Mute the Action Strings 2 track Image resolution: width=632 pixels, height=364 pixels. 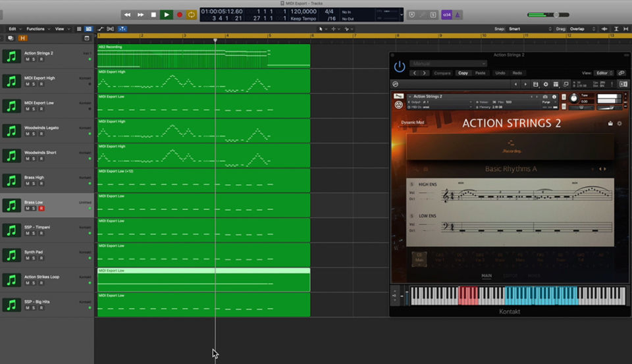28,59
